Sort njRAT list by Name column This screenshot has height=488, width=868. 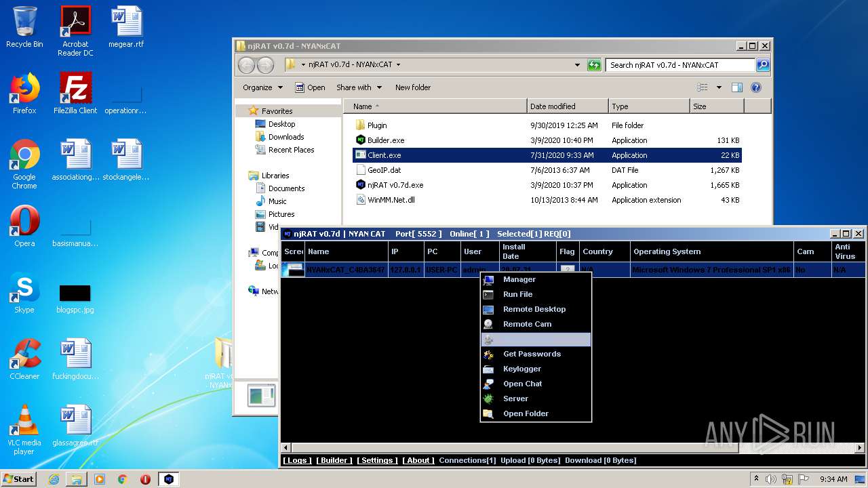click(x=346, y=251)
